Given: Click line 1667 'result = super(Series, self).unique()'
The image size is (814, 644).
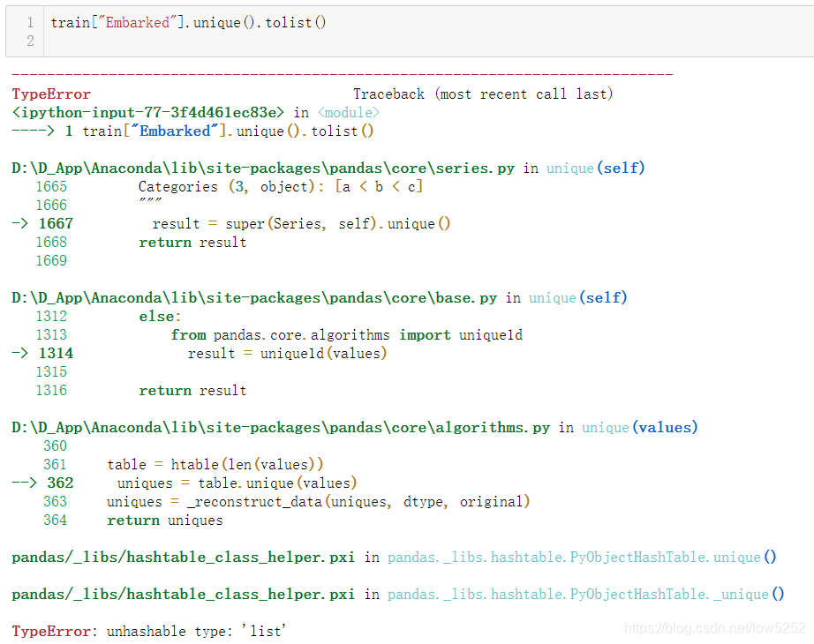Looking at the screenshot, I should [301, 224].
